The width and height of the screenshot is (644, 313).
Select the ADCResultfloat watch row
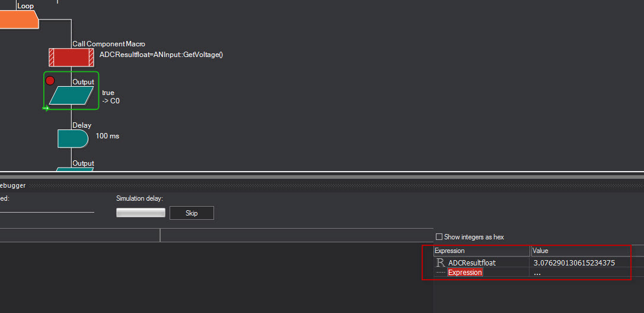tap(538, 263)
